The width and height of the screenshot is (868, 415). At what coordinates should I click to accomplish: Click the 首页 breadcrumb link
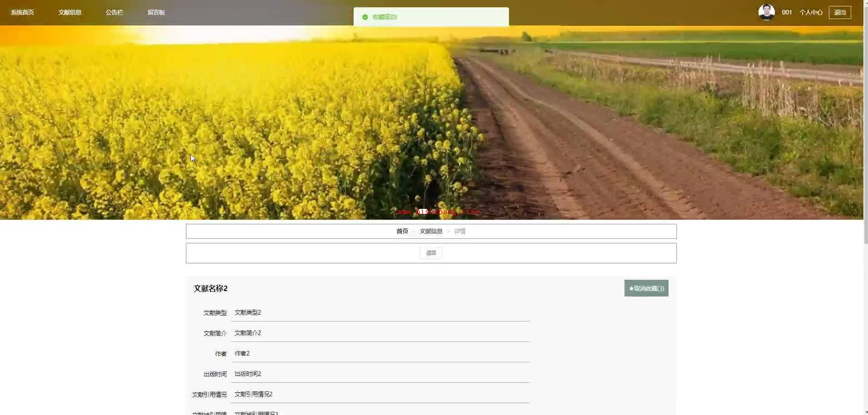pyautogui.click(x=402, y=231)
